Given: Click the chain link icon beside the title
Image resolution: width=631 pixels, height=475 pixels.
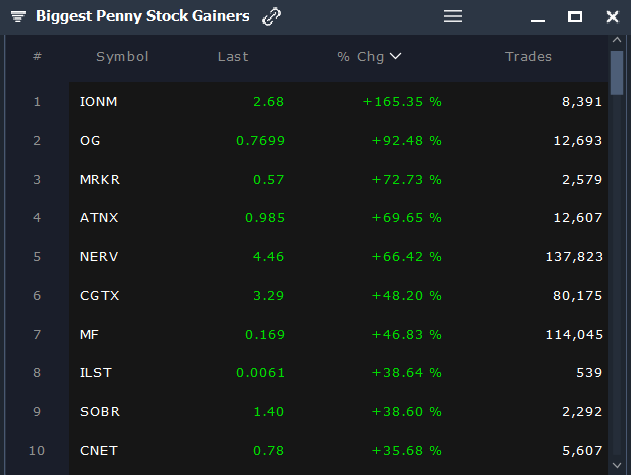Looking at the screenshot, I should 271,17.
